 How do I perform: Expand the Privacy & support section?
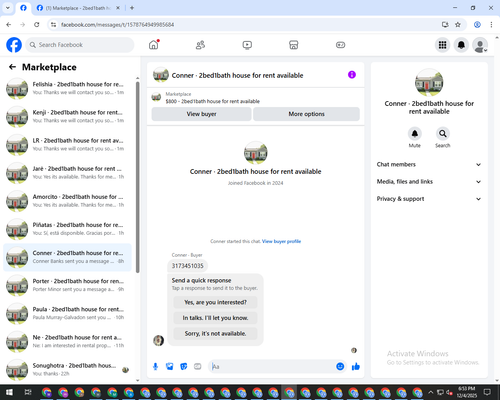pos(429,199)
